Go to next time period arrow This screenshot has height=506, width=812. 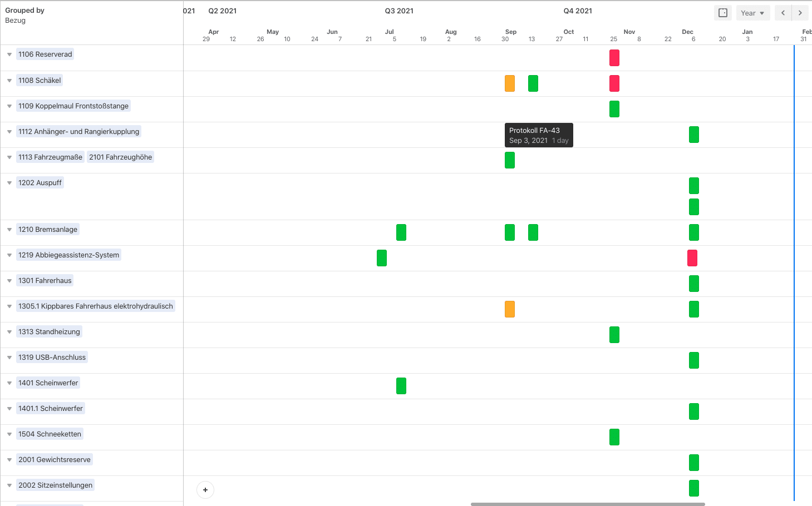(800, 13)
